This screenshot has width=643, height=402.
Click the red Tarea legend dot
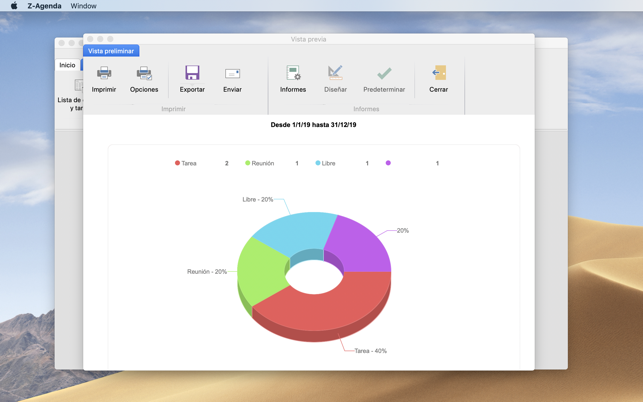[177, 163]
